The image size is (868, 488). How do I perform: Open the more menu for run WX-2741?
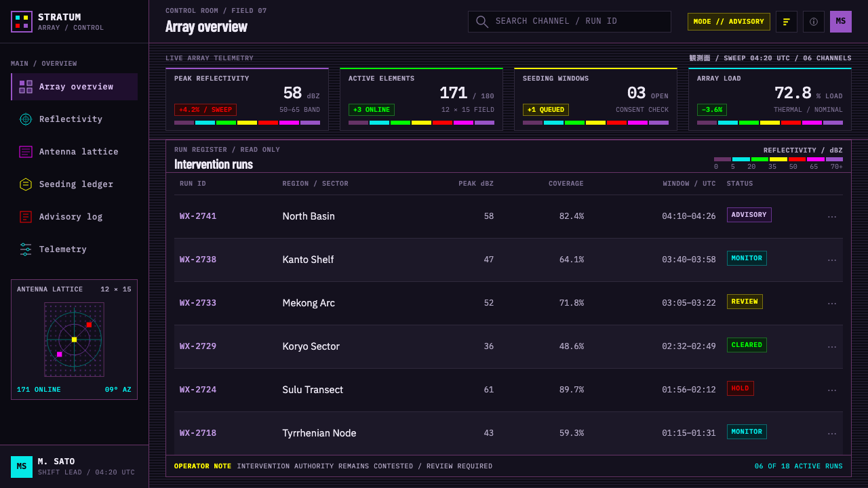pyautogui.click(x=832, y=217)
